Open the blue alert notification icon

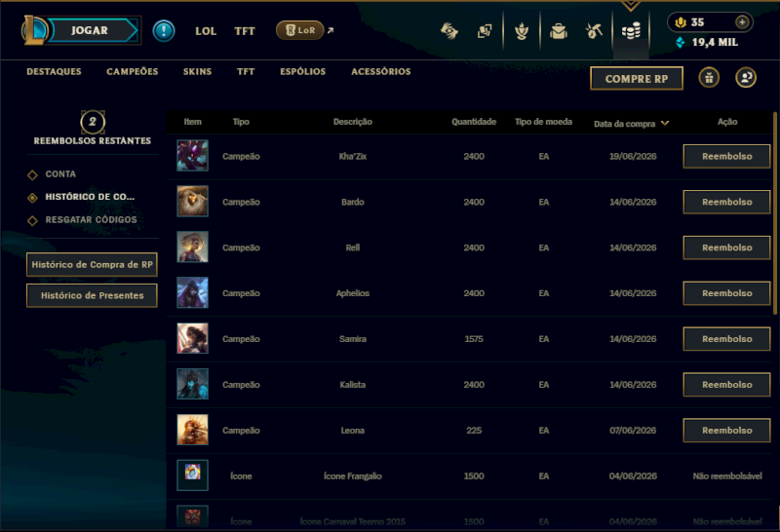163,31
